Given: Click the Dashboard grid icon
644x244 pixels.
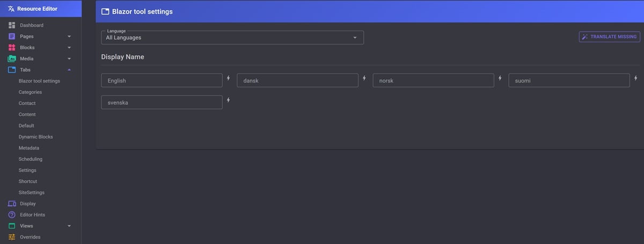Looking at the screenshot, I should [11, 25].
